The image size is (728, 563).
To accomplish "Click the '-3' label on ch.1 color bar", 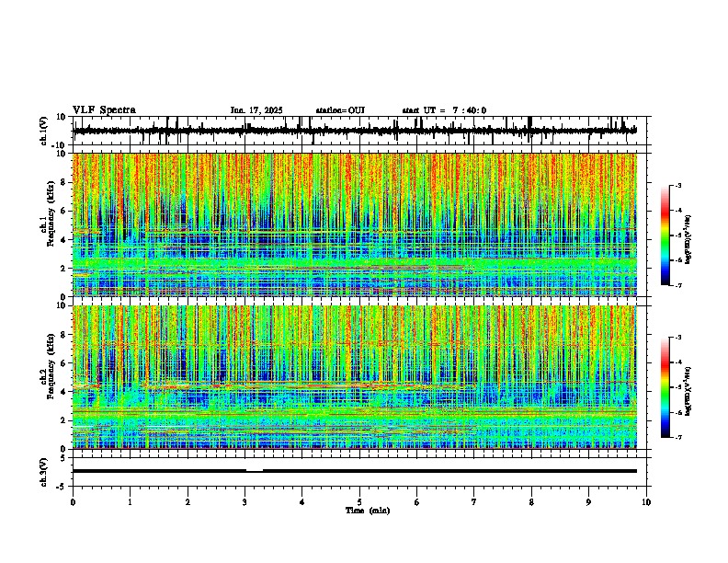I will 678,186.
